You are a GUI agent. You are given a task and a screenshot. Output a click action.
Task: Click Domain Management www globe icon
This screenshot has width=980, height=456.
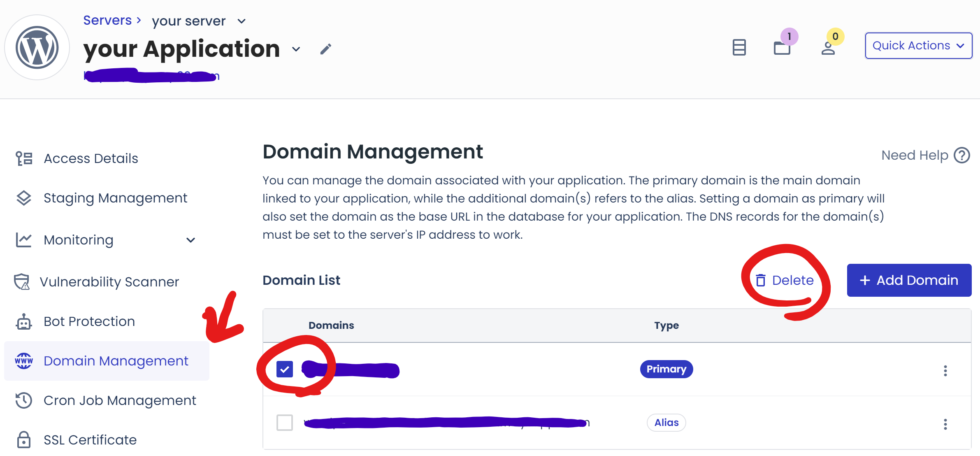click(x=24, y=361)
